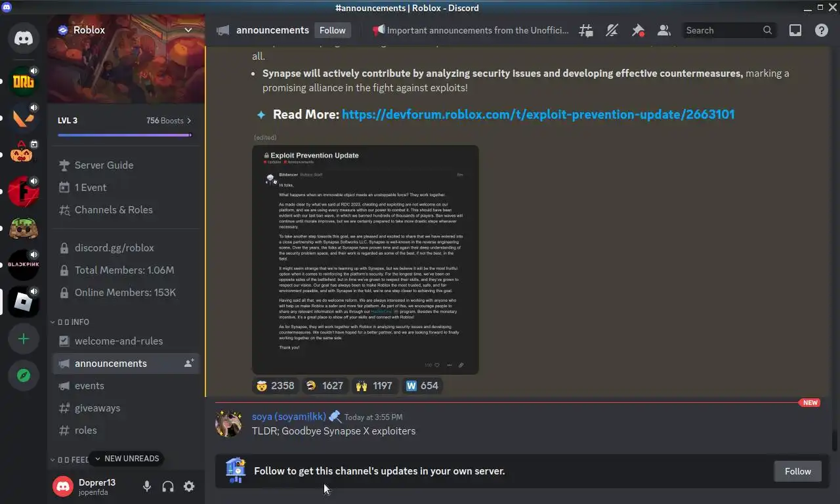The height and width of the screenshot is (504, 840).
Task: Click server boost progress bar
Action: [x=125, y=135]
